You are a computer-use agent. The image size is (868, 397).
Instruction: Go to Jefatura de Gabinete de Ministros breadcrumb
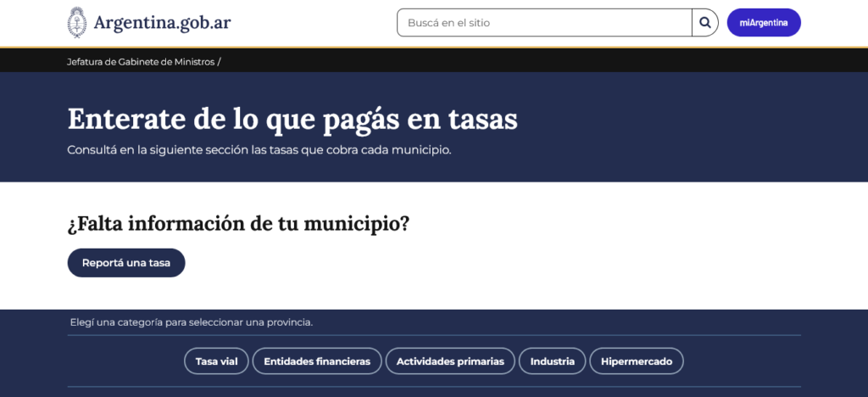click(x=141, y=61)
